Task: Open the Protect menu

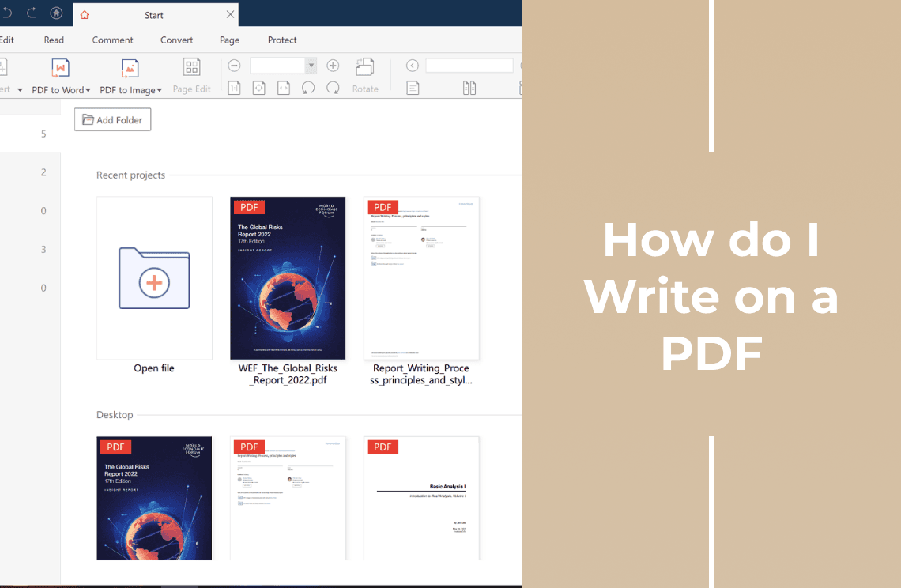Action: pos(282,40)
